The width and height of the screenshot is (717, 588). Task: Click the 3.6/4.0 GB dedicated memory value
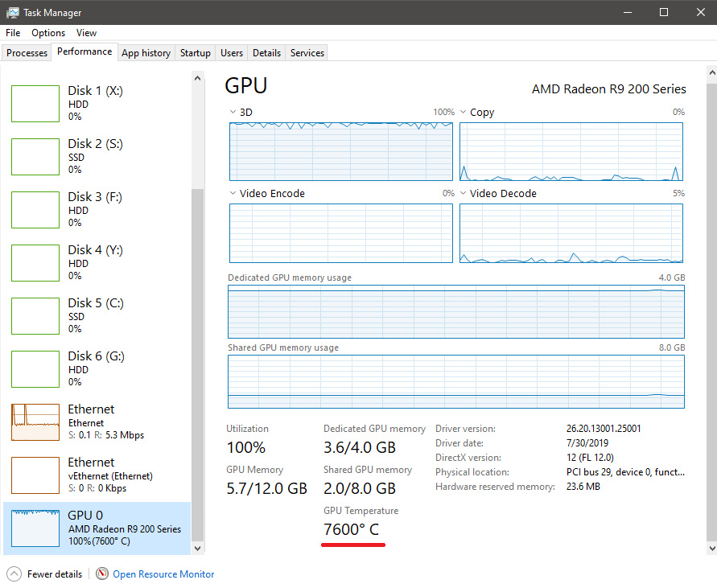360,447
